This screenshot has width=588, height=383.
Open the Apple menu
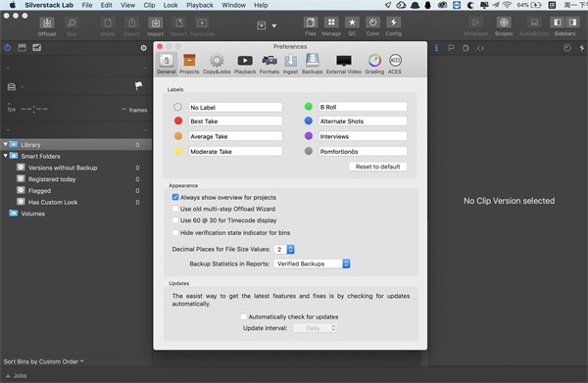click(x=13, y=5)
